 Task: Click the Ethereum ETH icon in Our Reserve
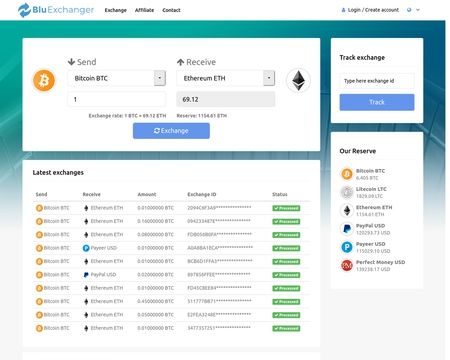347,211
